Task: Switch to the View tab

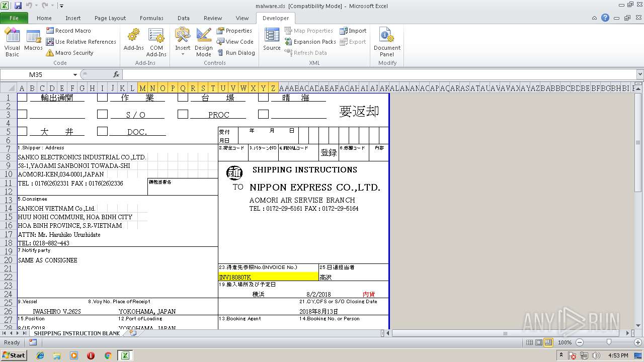Action: tap(242, 18)
